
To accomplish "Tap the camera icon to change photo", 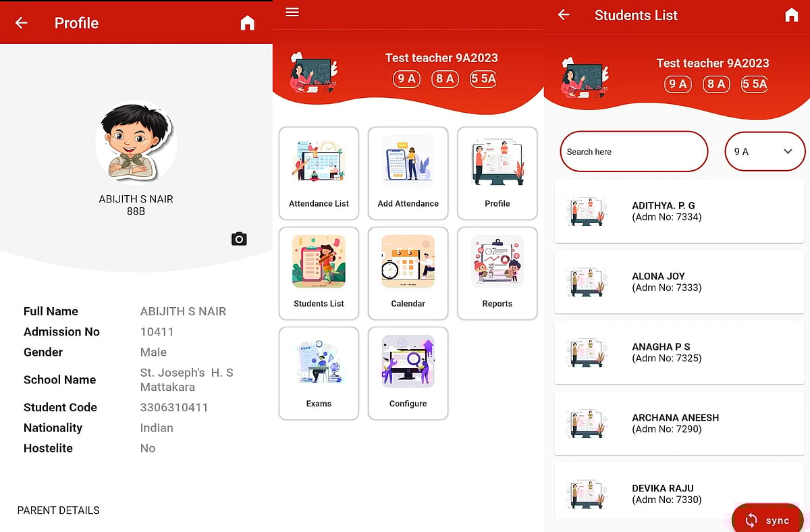I will pyautogui.click(x=239, y=239).
